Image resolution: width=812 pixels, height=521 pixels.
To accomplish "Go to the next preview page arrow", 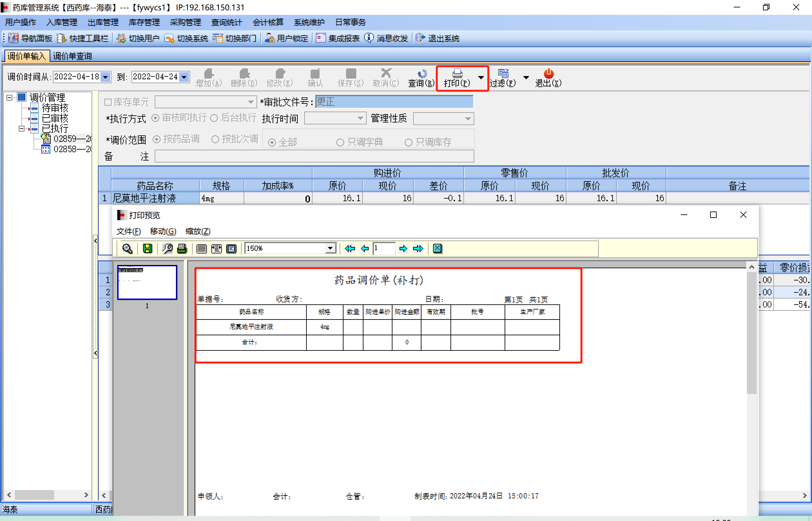I will tap(403, 249).
